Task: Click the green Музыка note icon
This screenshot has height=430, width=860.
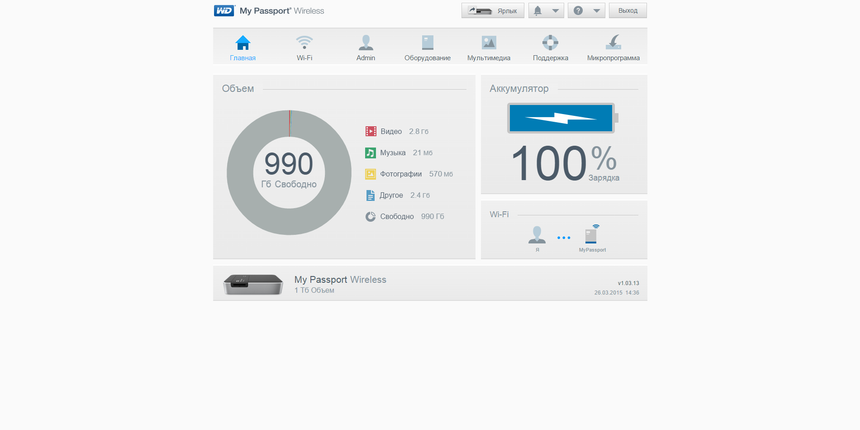Action: 371,152
